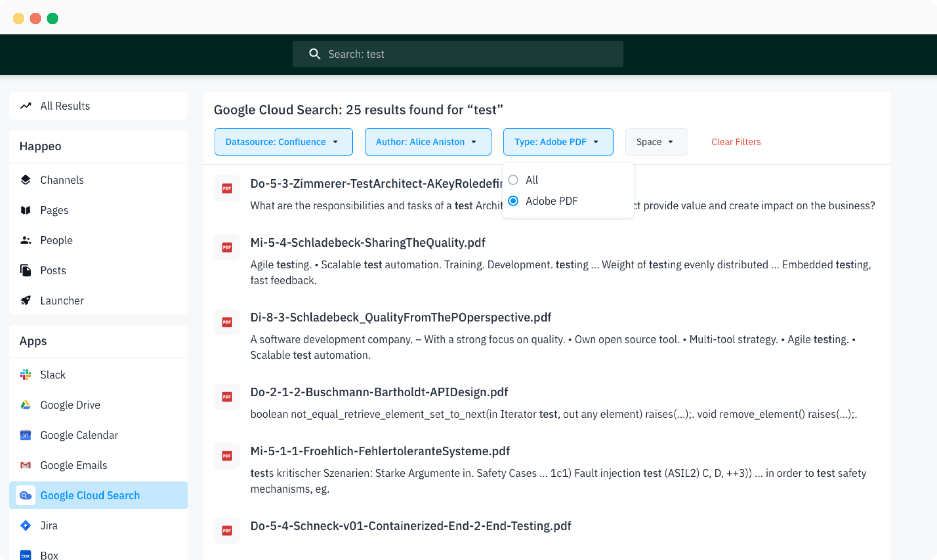Switch to People results
Image resolution: width=937 pixels, height=560 pixels.
pyautogui.click(x=98, y=241)
